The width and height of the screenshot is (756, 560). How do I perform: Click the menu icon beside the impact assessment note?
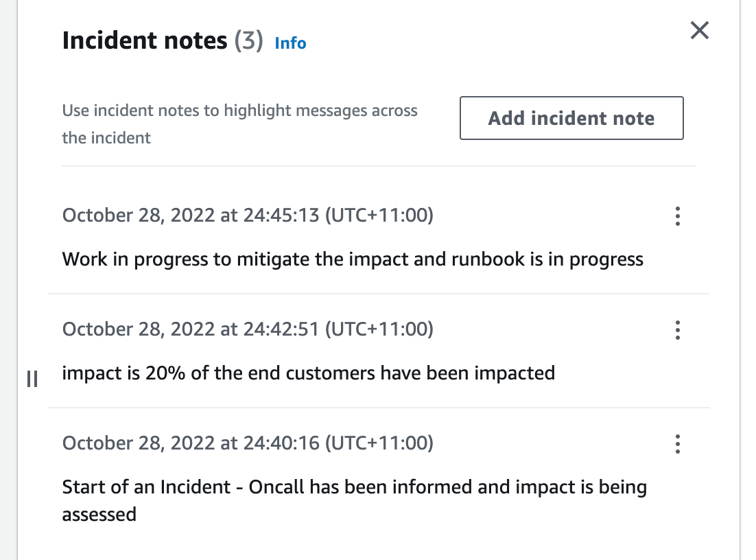(677, 444)
